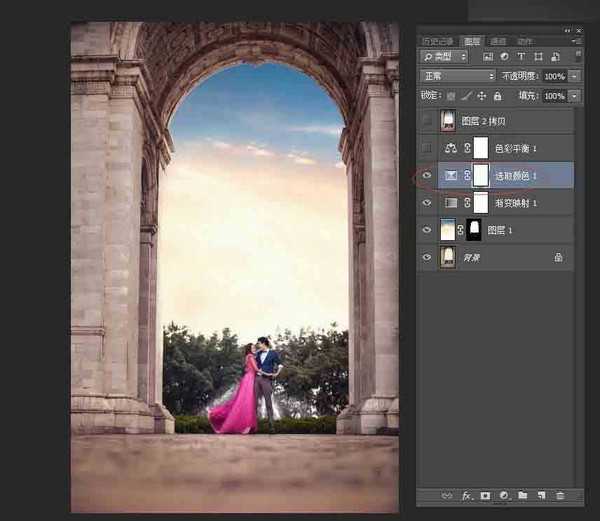Switch to the 通道 channels tab
Viewport: 600px width, 521px height.
(x=498, y=41)
